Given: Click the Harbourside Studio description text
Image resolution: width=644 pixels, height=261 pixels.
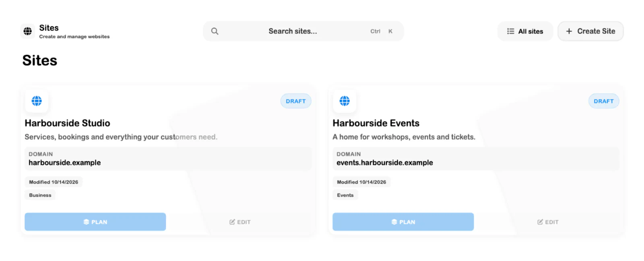Looking at the screenshot, I should click(121, 137).
